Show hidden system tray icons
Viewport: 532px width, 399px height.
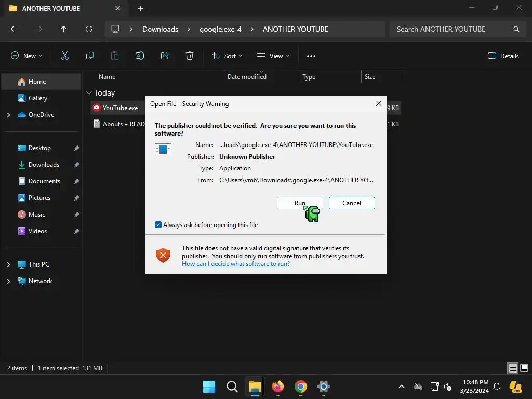click(402, 387)
